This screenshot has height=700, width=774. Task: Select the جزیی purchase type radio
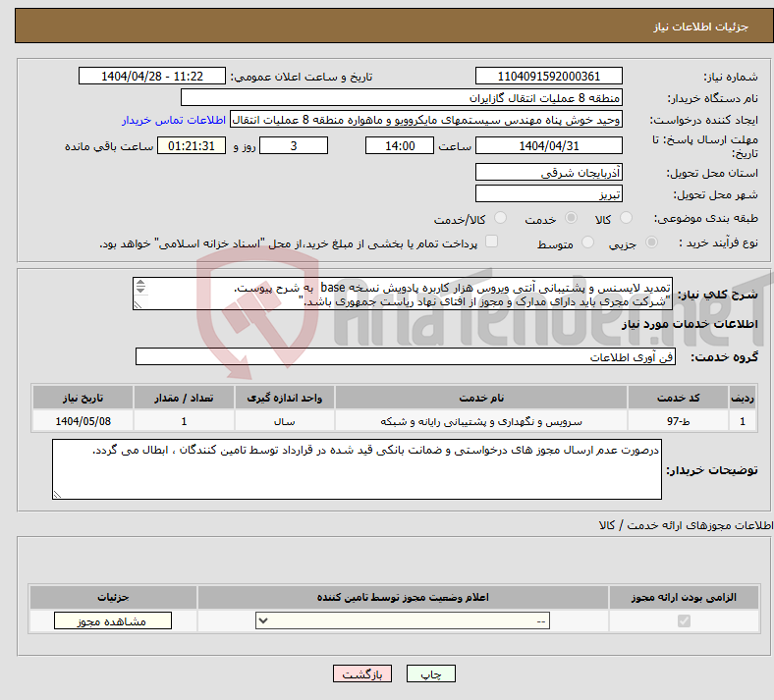(651, 242)
